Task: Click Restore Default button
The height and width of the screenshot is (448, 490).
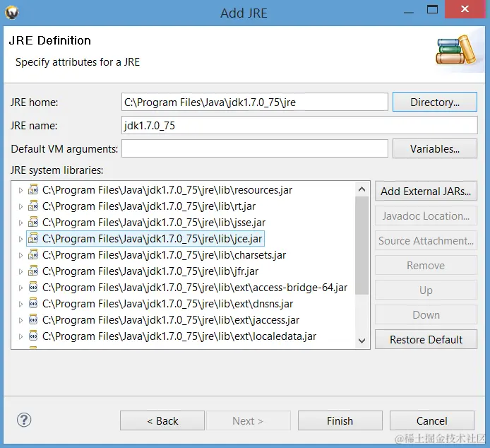Action: click(x=426, y=339)
